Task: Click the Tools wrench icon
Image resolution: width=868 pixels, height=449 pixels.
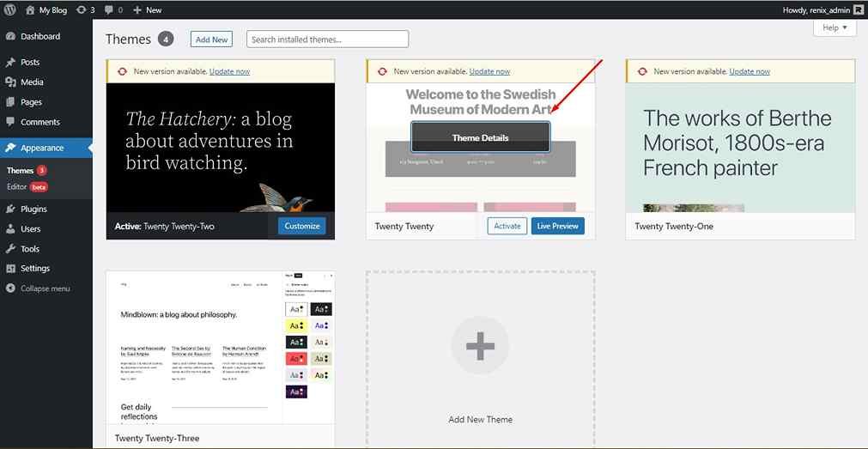Action: tap(10, 249)
